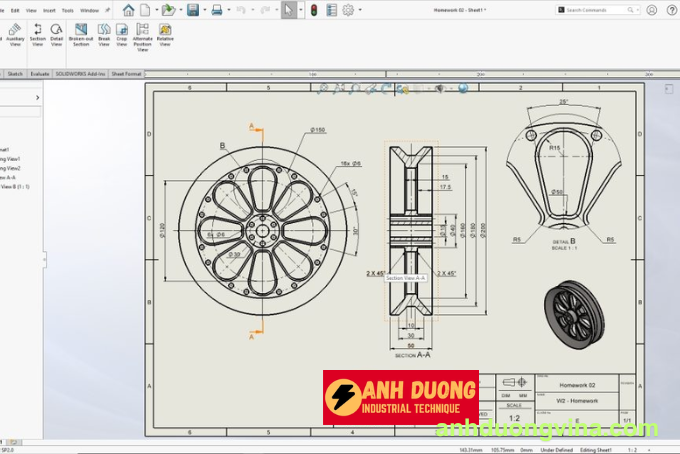Expand the Options gear dropdown arrow
The height and width of the screenshot is (454, 680).
361,10
